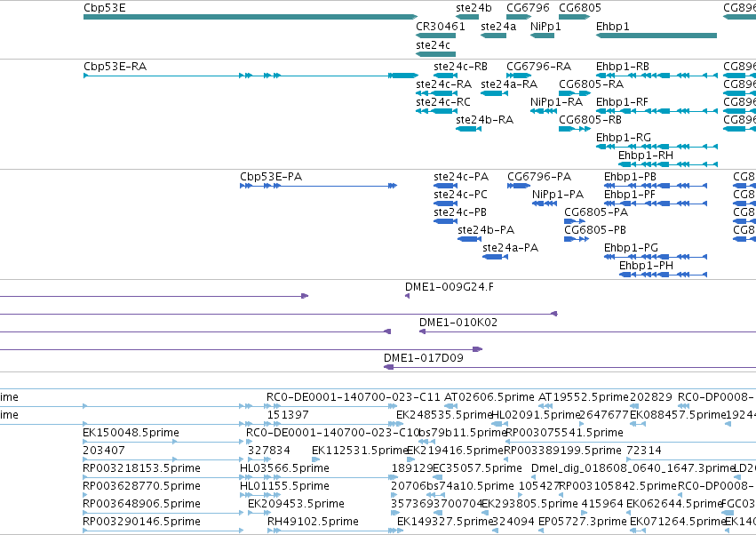
Task: Click the NiPp1-PA protein label
Action: [558, 195]
